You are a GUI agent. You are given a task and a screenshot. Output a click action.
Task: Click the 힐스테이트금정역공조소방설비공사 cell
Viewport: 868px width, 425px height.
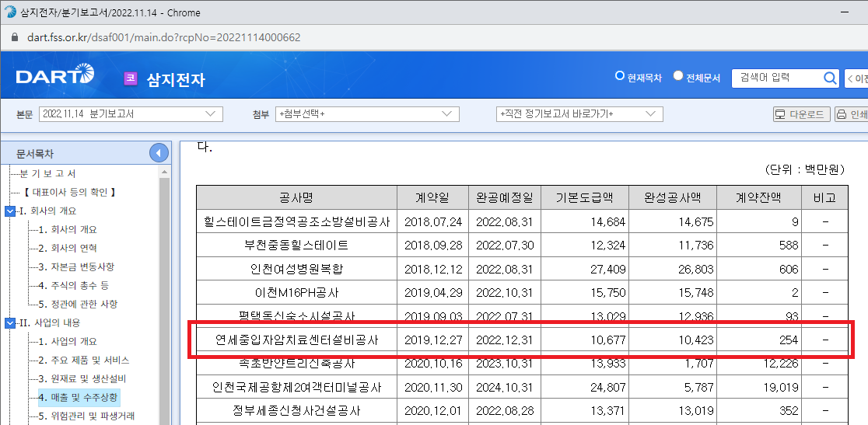coord(296,222)
